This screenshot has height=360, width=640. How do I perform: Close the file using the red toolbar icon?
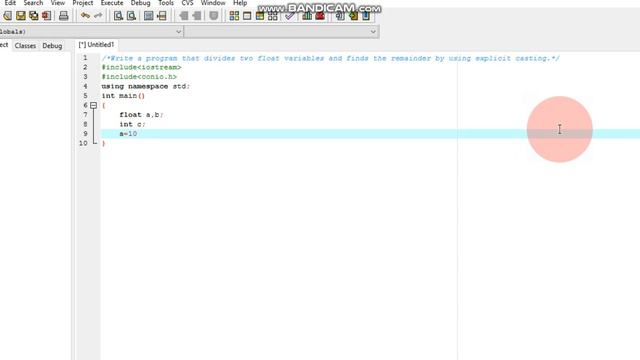coord(47,16)
